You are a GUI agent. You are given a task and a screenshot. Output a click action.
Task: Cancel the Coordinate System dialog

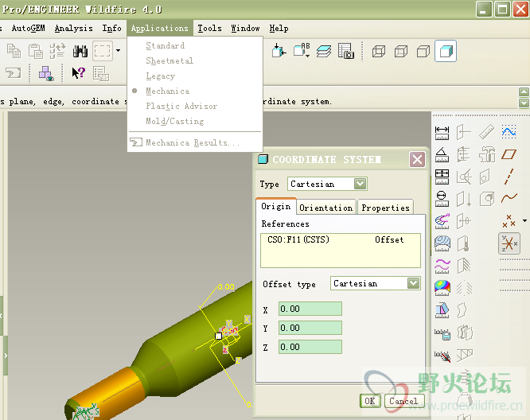403,401
